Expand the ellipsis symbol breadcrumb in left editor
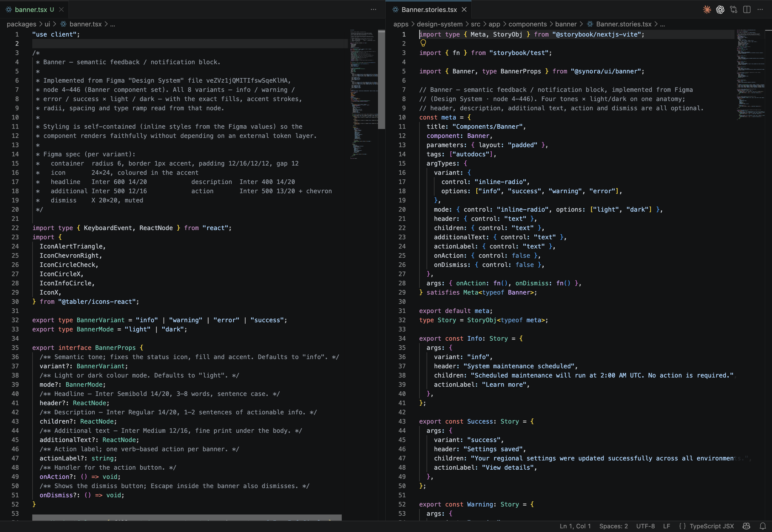 tap(113, 24)
